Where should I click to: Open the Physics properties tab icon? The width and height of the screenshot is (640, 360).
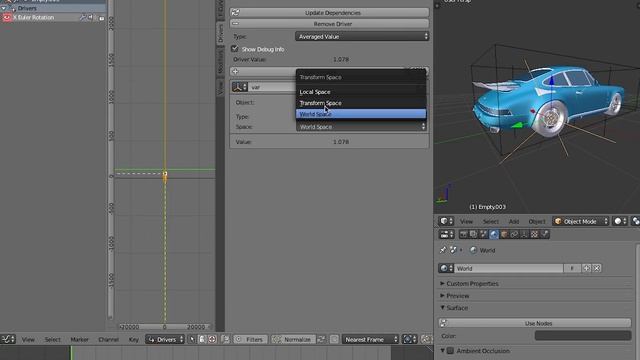point(544,234)
